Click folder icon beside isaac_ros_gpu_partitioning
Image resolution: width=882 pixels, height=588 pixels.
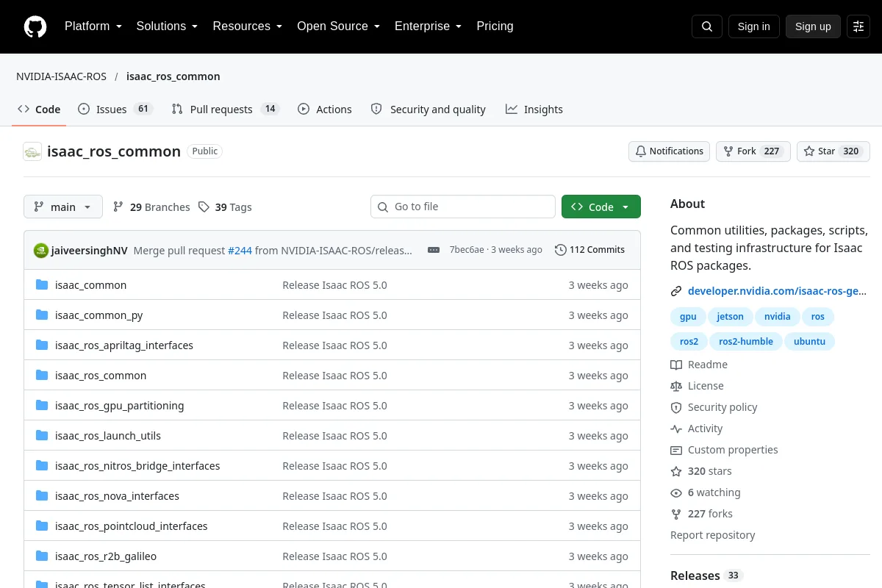[x=42, y=406]
